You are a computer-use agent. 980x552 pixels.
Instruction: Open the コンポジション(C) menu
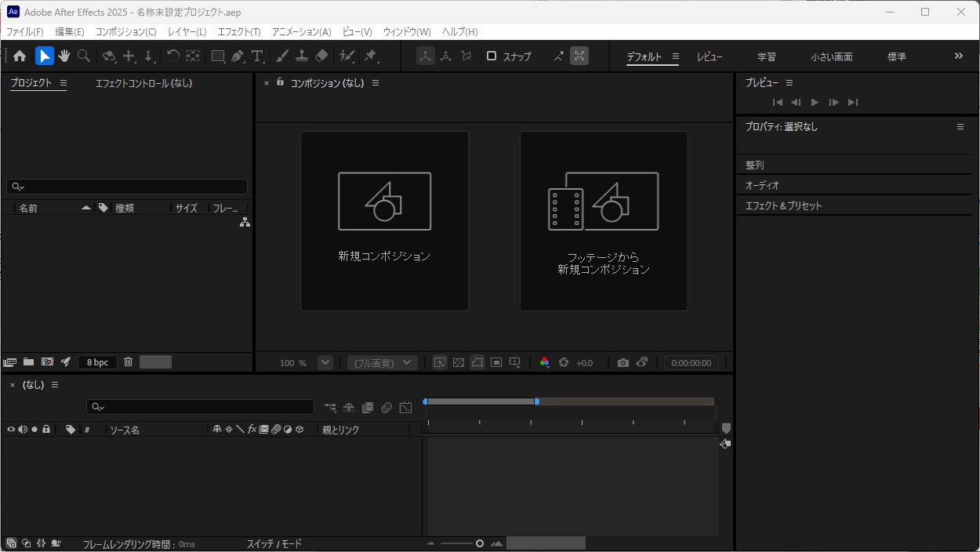[125, 31]
